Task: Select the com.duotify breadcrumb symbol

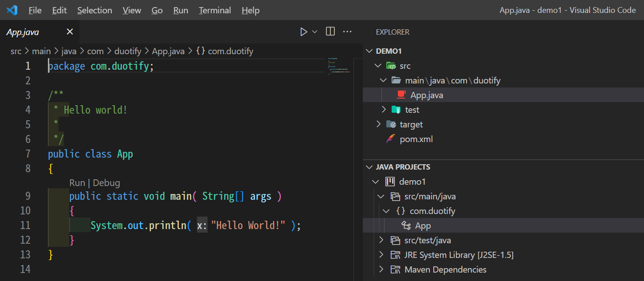Action: [x=224, y=51]
